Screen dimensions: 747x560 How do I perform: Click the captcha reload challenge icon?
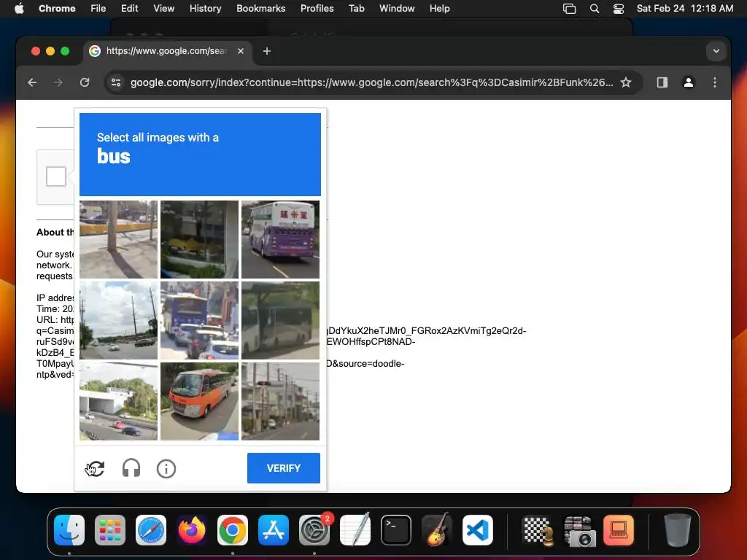[x=96, y=469]
